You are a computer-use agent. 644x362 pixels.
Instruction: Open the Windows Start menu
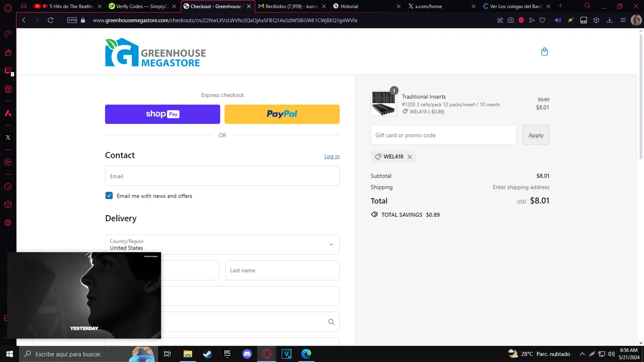click(9, 354)
